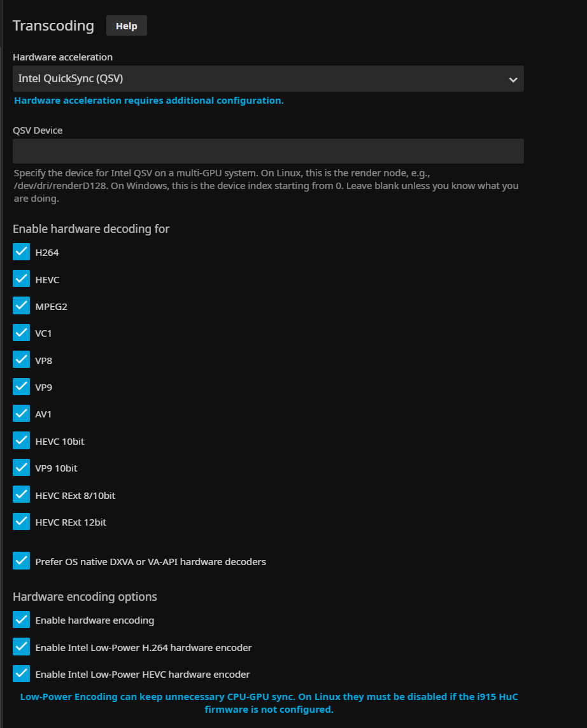Uncheck HEVC RExt 12bit decoding
The width and height of the screenshot is (587, 728).
(x=22, y=522)
